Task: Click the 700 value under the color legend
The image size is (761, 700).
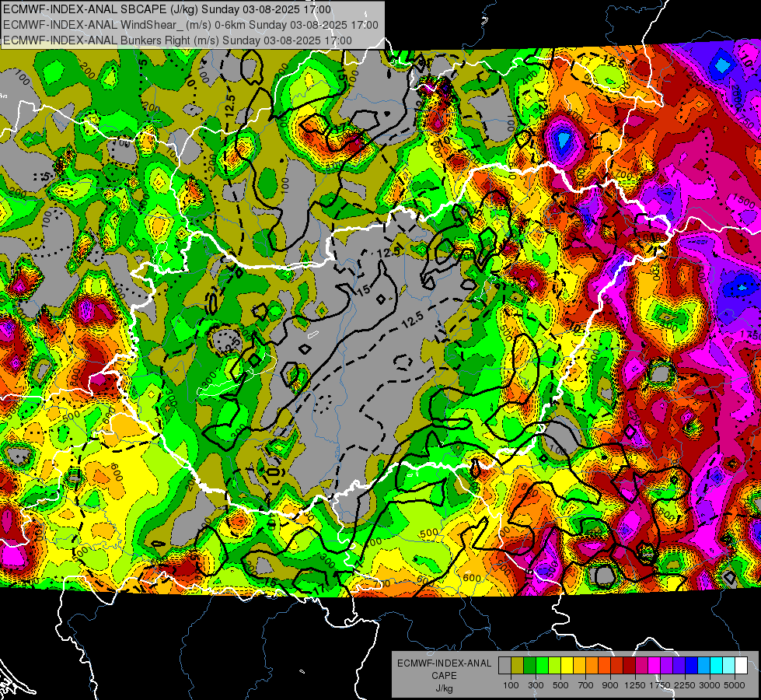Action: [x=586, y=685]
